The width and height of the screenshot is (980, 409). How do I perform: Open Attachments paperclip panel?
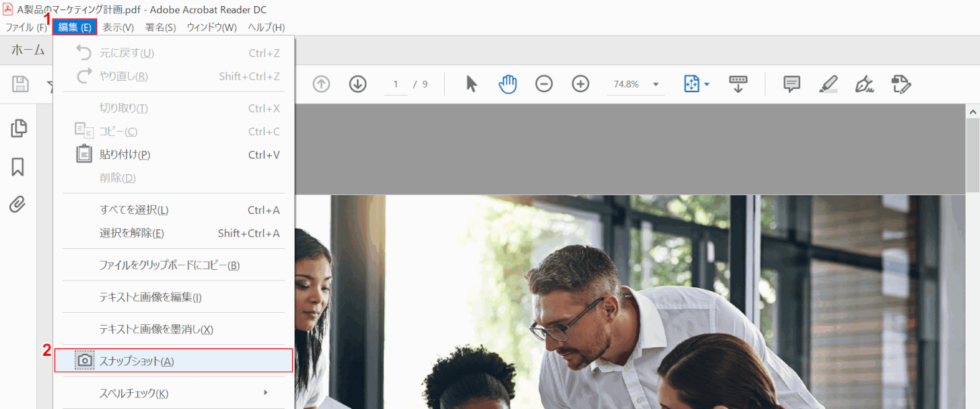[17, 204]
